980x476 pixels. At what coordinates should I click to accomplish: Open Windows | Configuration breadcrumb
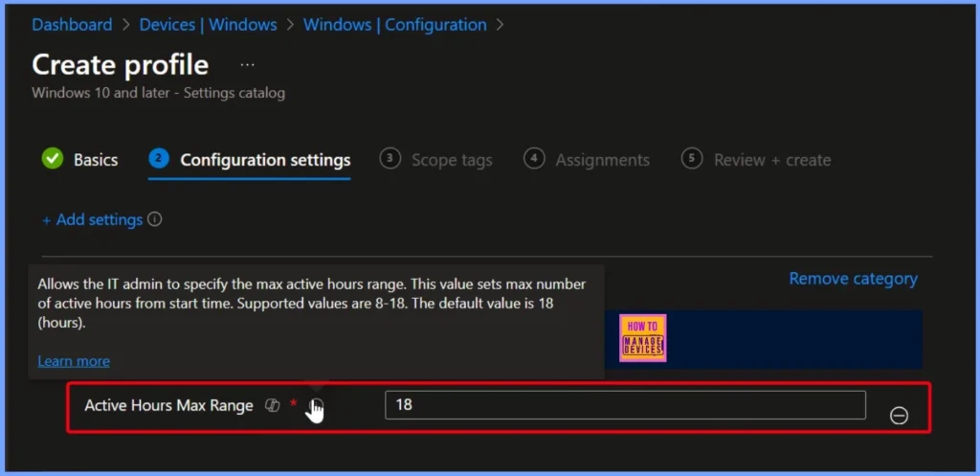[x=395, y=25]
